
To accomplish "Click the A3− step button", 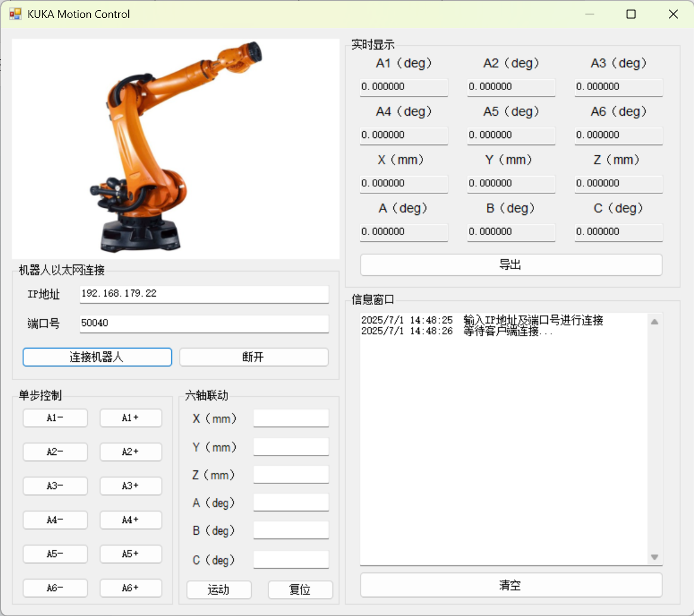I will pyautogui.click(x=55, y=486).
